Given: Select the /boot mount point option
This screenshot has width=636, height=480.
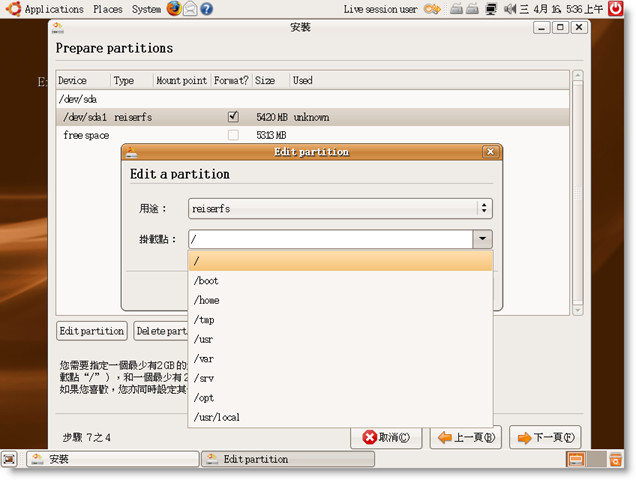Looking at the screenshot, I should tap(340, 281).
